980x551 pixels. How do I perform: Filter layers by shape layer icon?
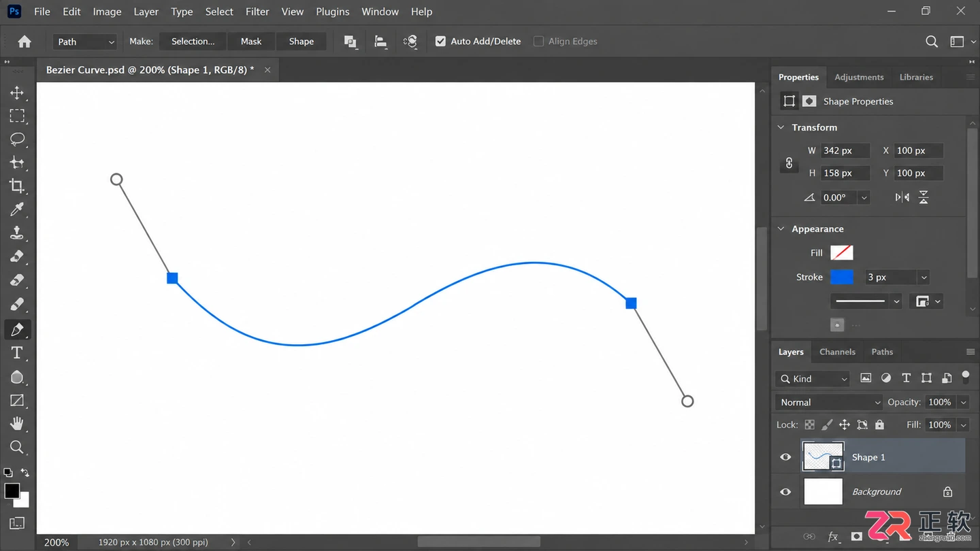coord(926,378)
